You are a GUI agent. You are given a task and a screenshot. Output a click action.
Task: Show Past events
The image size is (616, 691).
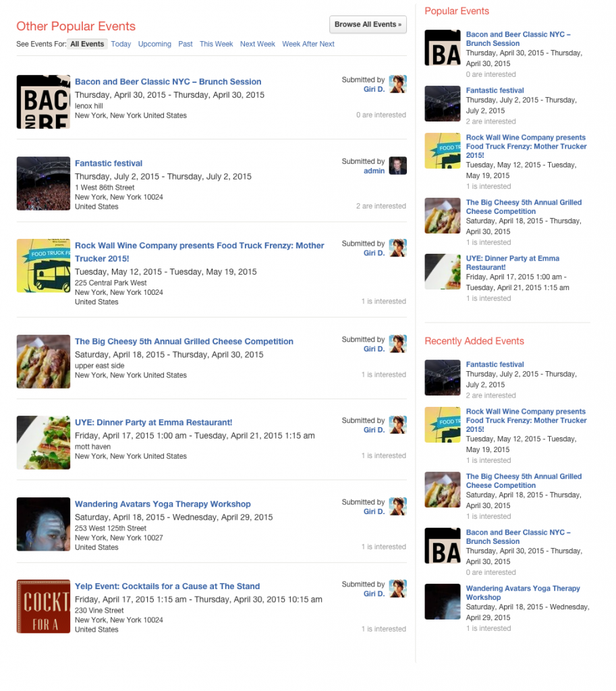pos(186,44)
